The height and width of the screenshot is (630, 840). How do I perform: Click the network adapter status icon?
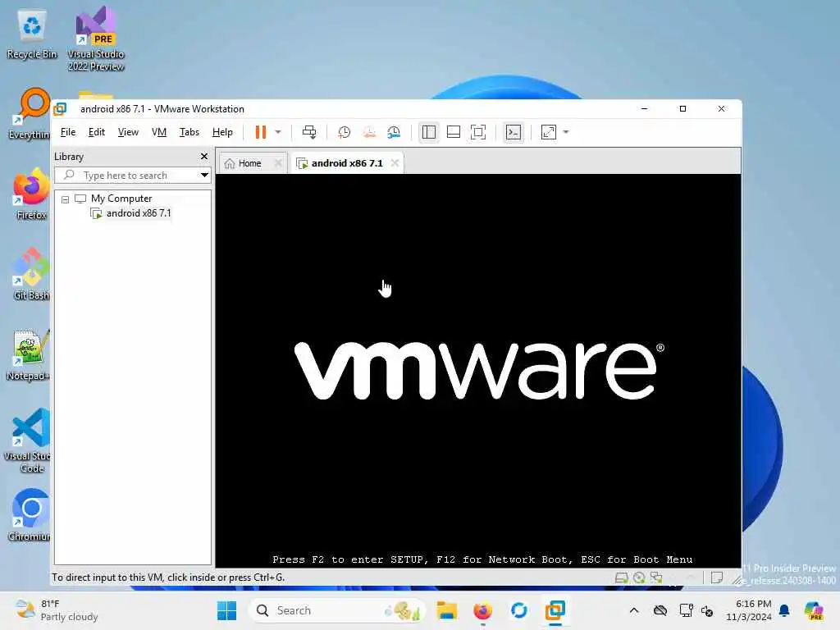point(656,578)
